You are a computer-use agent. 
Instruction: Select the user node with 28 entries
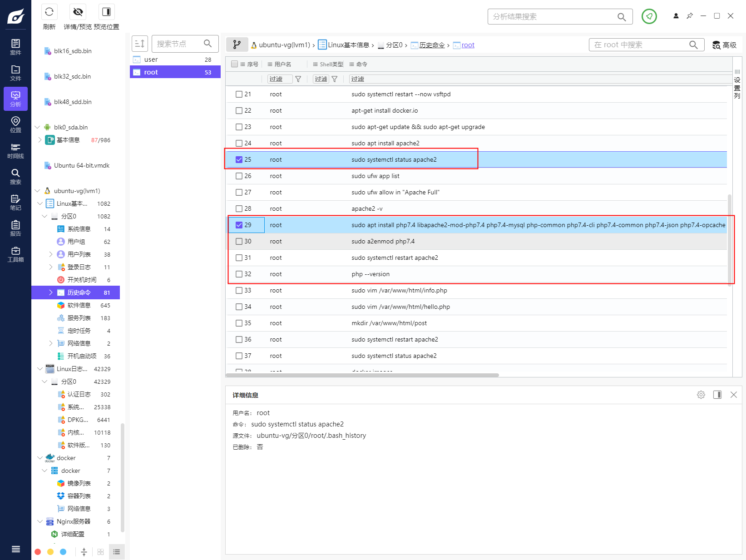(175, 59)
